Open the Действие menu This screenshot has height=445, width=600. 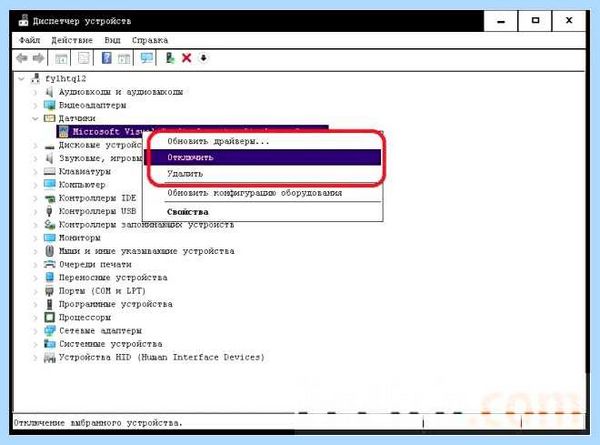(x=72, y=40)
